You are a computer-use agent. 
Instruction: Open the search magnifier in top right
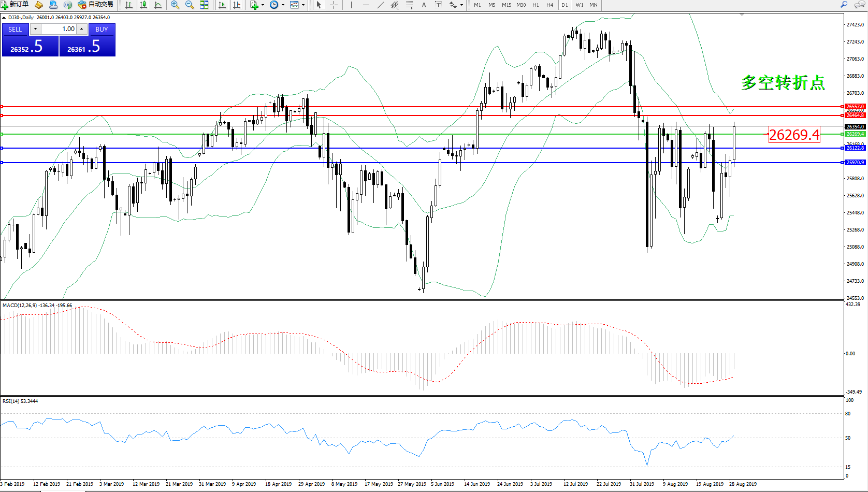click(844, 5)
